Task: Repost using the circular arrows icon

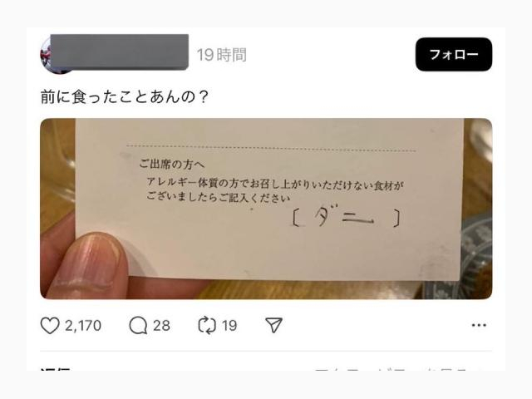Action: pos(207,325)
